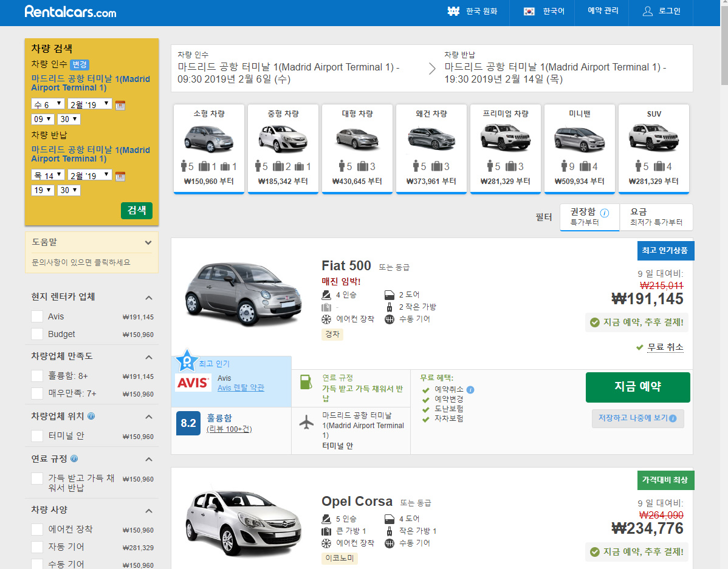Screen dimensions: 728x569
Task: Click 저장하고 나중에 보기 button
Action: [638, 418]
